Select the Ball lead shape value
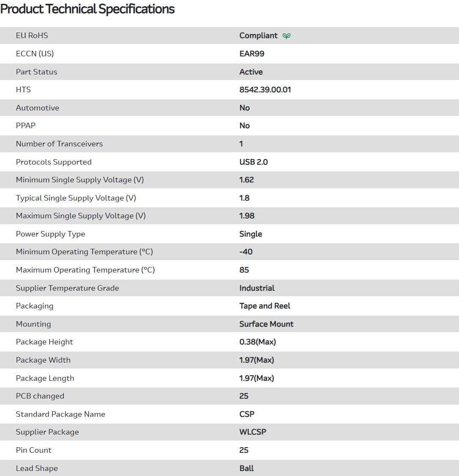 click(247, 468)
